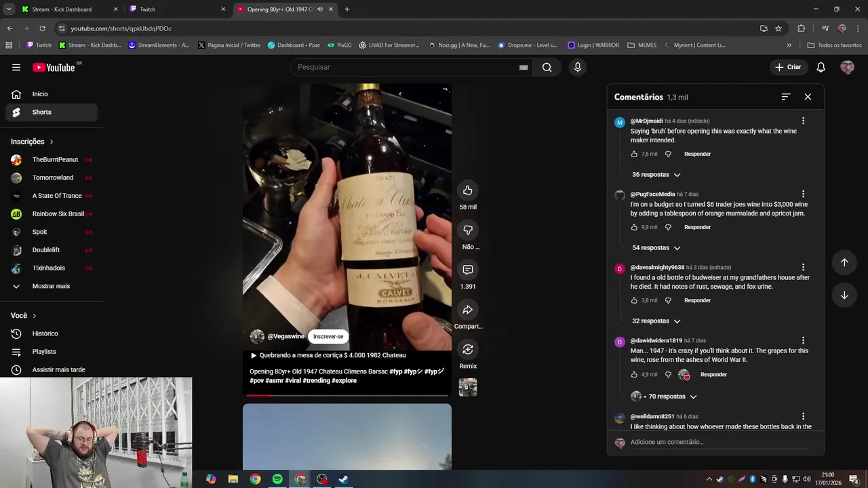The height and width of the screenshot is (488, 868).
Task: Dislike the Short with thumbs down
Action: [x=468, y=230]
